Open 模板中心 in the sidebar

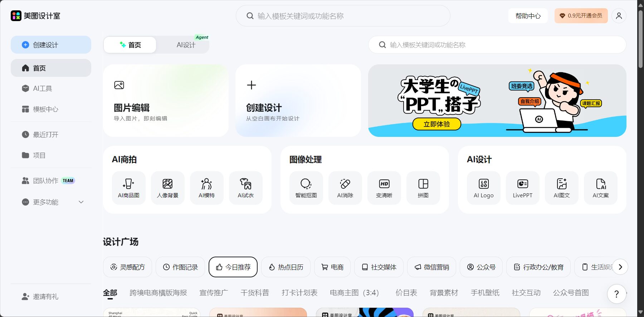(51, 109)
